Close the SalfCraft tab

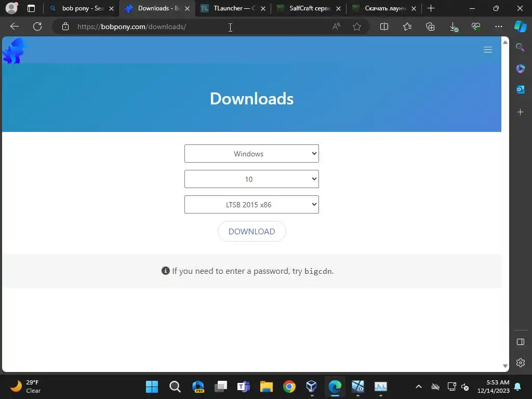click(x=338, y=8)
